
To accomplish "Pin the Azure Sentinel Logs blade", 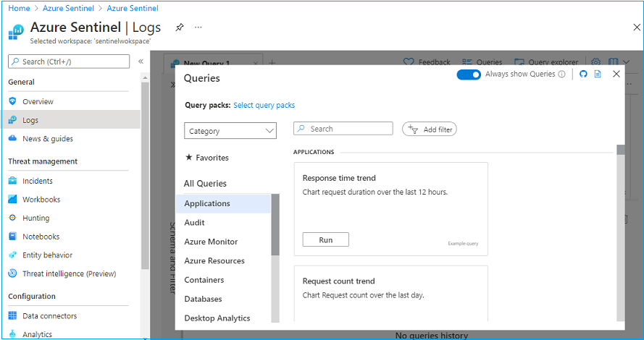I will (180, 27).
